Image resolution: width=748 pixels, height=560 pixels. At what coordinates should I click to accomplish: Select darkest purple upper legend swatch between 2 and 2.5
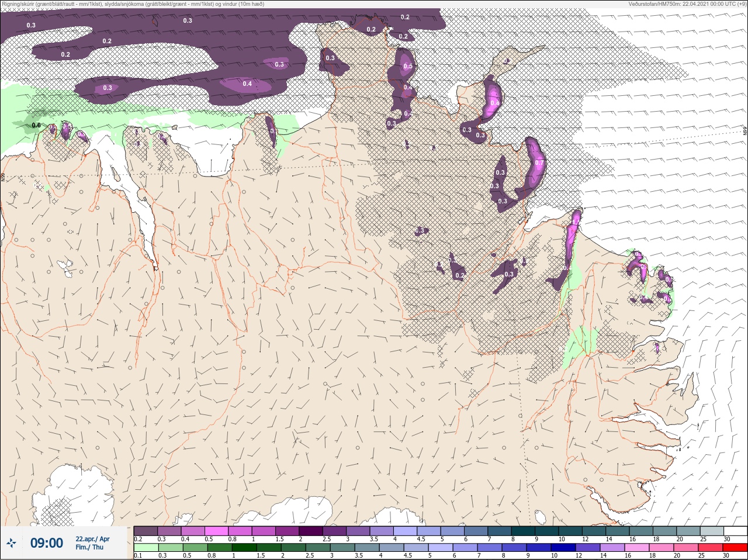(x=311, y=531)
